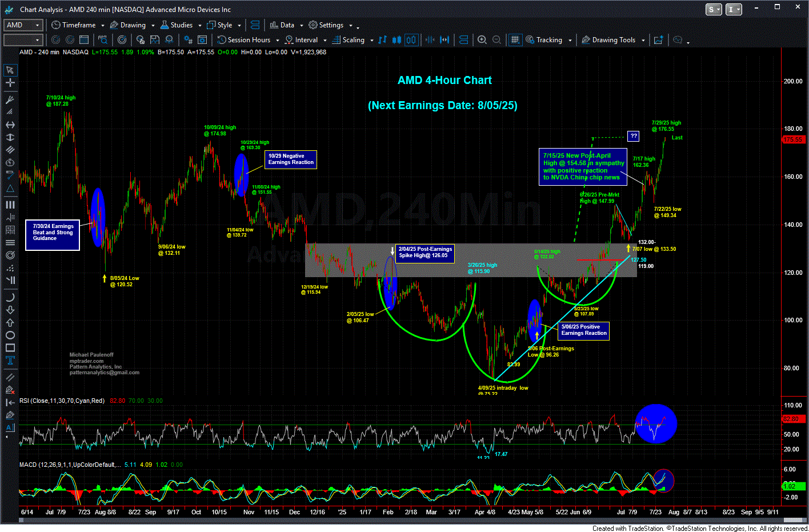Select the up arrow drawing tool

(x=10, y=323)
